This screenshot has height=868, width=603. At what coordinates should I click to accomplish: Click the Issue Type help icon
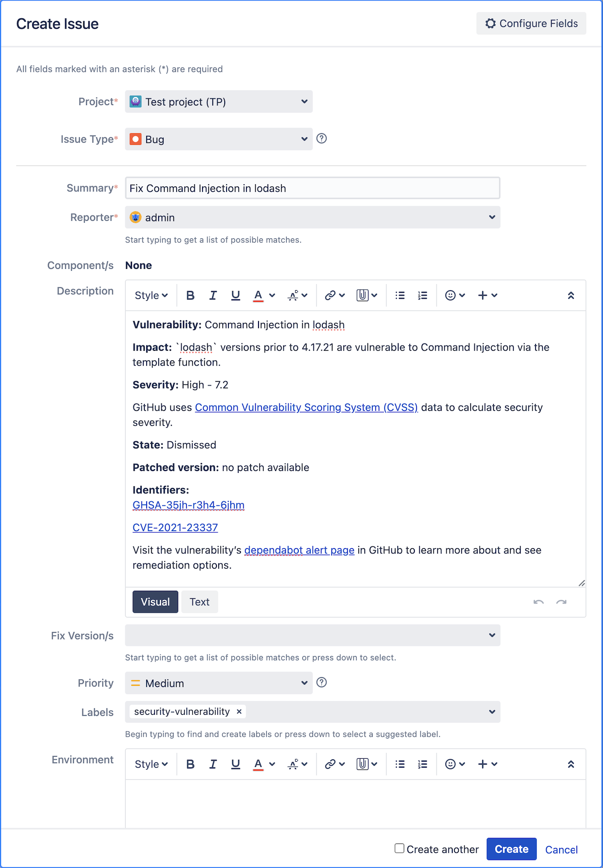(x=321, y=138)
